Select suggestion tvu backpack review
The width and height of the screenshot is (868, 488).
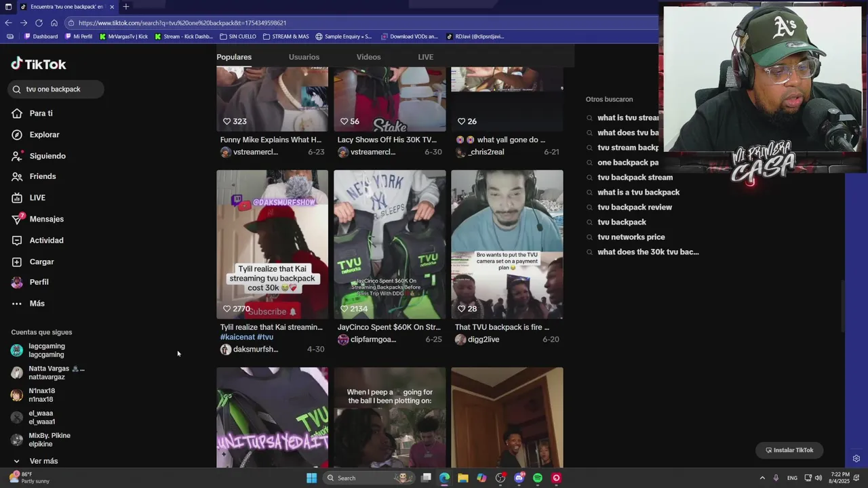(x=634, y=207)
